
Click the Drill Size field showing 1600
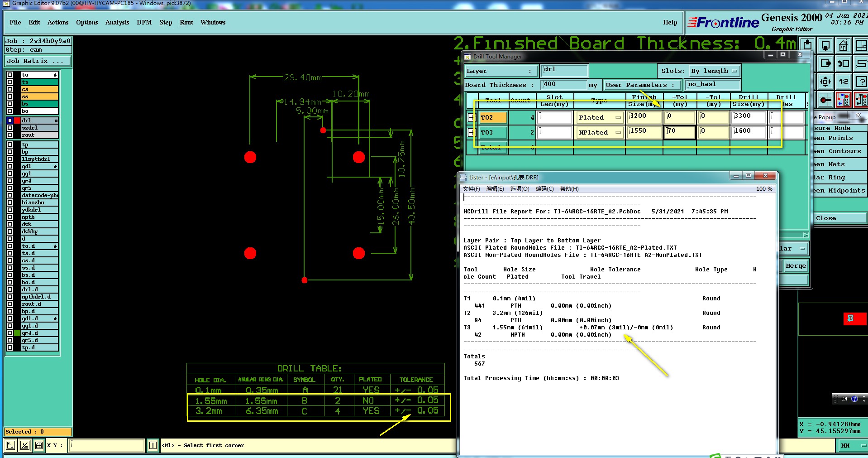749,132
